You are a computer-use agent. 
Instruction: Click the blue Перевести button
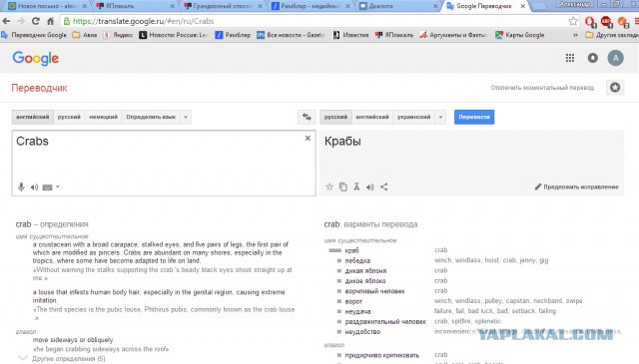(474, 117)
